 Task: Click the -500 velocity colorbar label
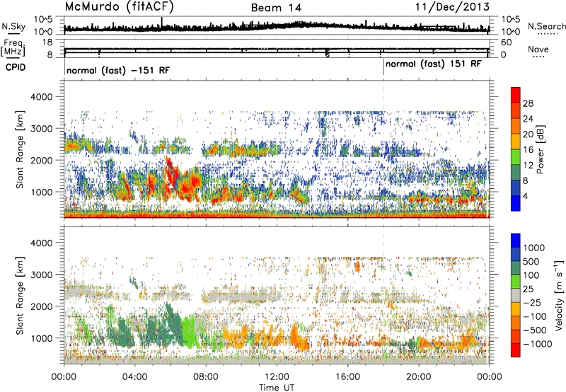coord(535,330)
